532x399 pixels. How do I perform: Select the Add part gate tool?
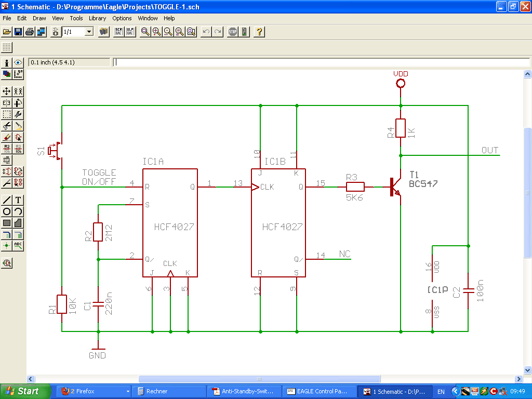tap(18, 137)
